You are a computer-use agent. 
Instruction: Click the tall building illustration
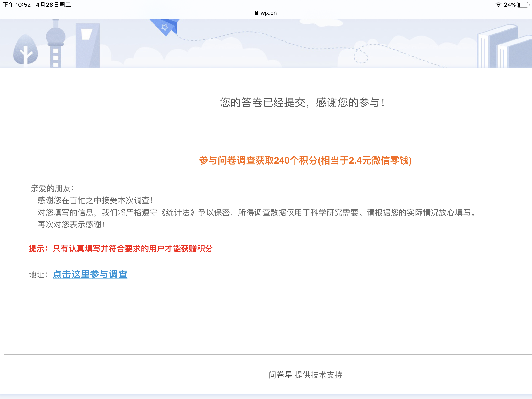tap(88, 46)
